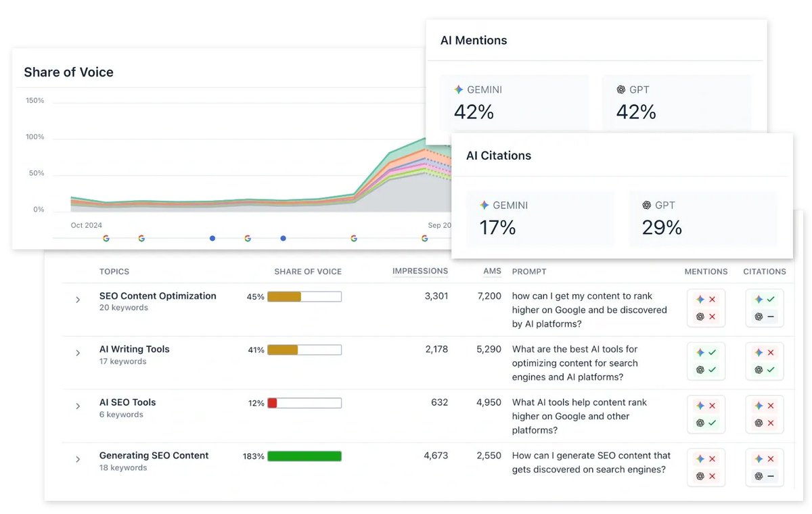This screenshot has width=812, height=514.
Task: Sort by the Topics column header
Action: 114,272
